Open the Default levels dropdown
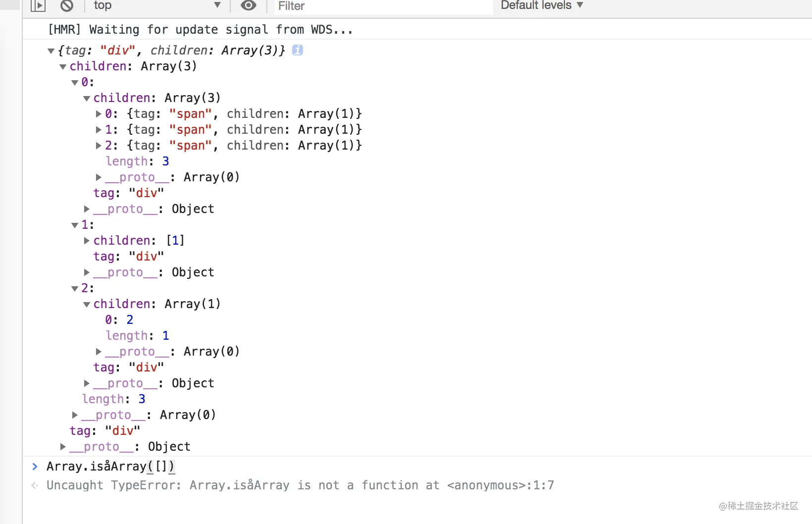The width and height of the screenshot is (812, 524). pos(542,5)
